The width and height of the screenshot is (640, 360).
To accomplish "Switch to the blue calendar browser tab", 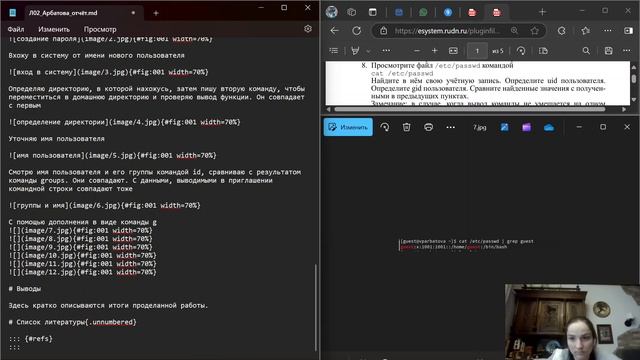I will (x=399, y=12).
